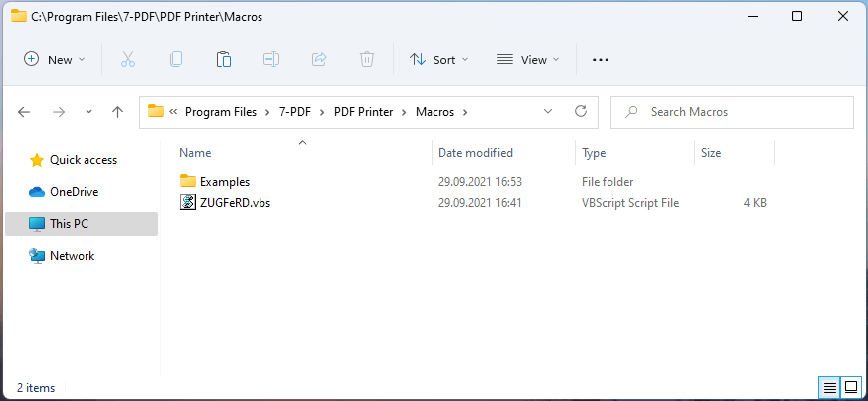Switch to large thumbnails view icon
868x401 pixels.
point(850,387)
